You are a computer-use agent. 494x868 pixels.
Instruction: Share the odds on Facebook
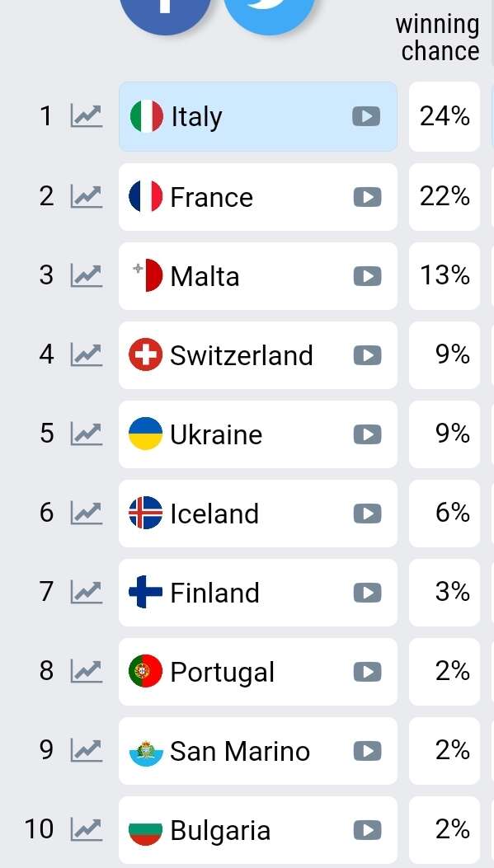click(165, 11)
